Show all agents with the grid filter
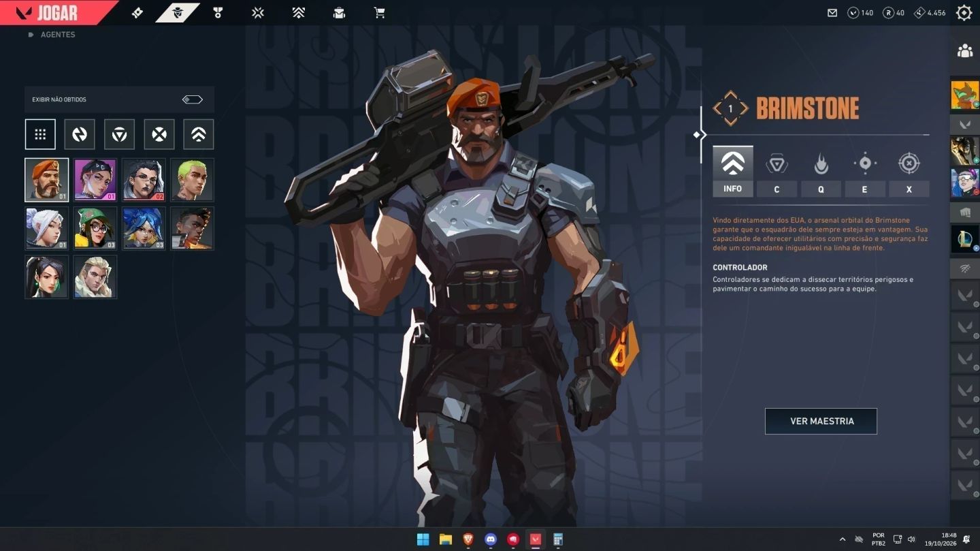 click(x=40, y=134)
